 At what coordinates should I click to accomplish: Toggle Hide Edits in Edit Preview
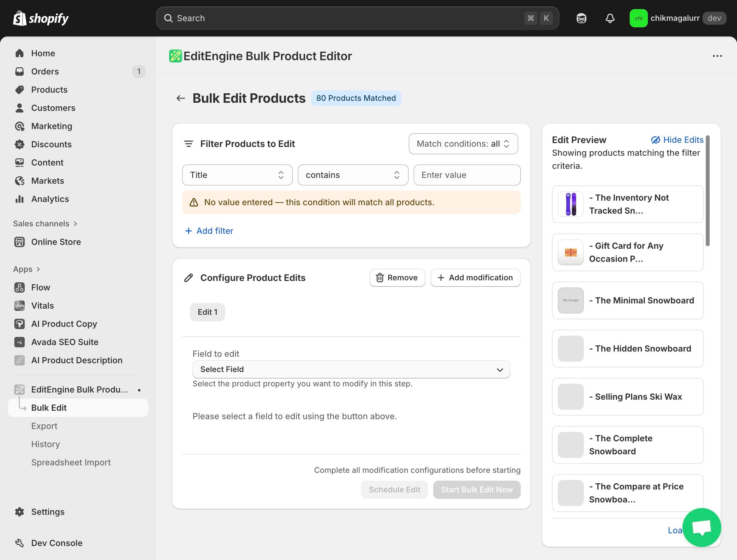coord(677,140)
